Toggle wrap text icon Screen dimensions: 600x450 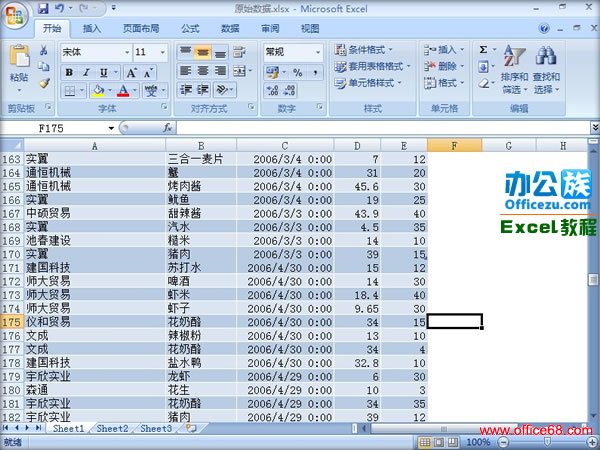(240, 52)
